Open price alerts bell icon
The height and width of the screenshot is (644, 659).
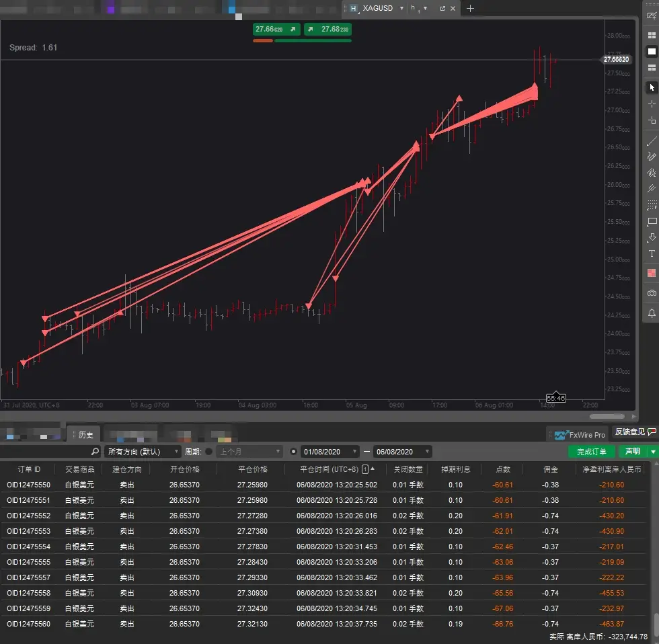[x=652, y=313]
